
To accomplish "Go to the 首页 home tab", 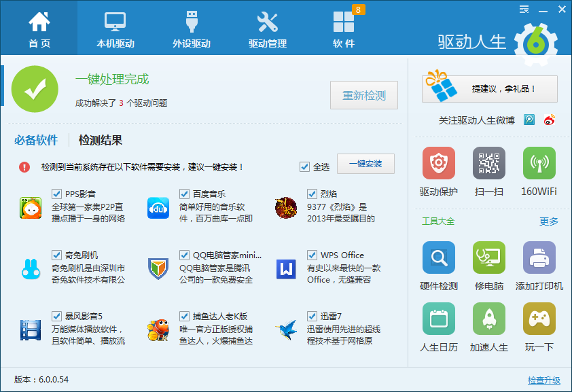I will (39, 28).
